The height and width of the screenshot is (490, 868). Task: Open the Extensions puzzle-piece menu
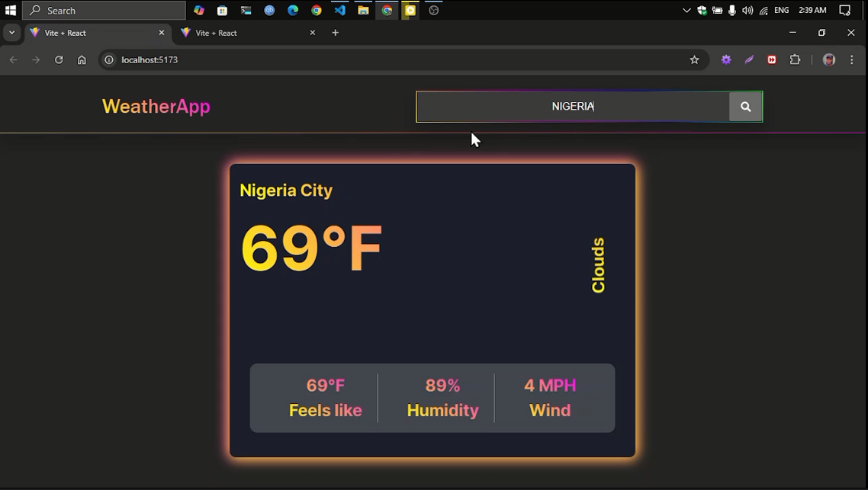coord(795,59)
